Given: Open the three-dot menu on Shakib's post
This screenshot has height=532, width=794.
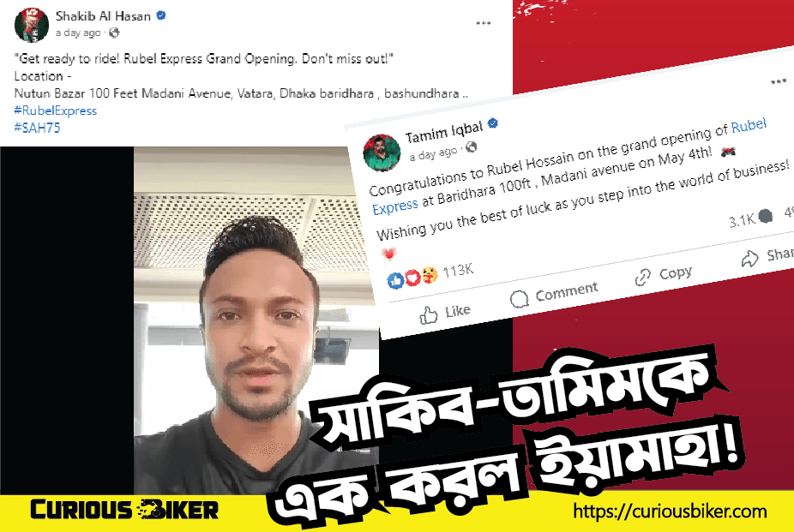Looking at the screenshot, I should coord(483,23).
